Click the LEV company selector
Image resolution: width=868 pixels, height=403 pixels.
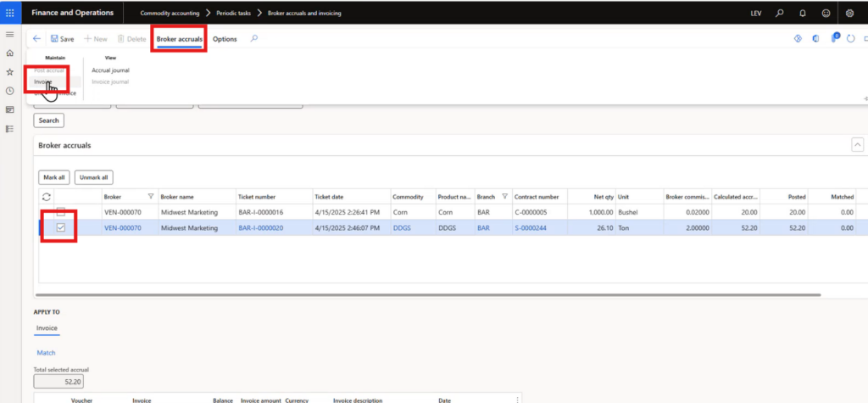(756, 13)
